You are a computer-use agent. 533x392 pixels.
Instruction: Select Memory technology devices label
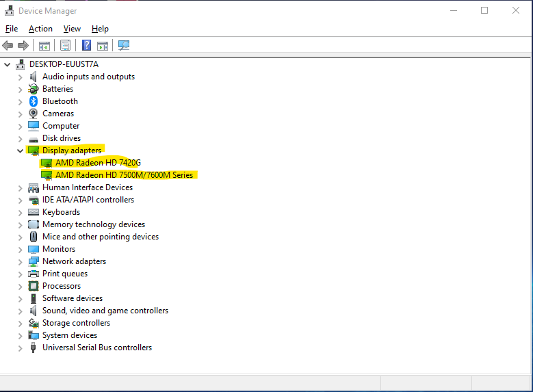[94, 224]
